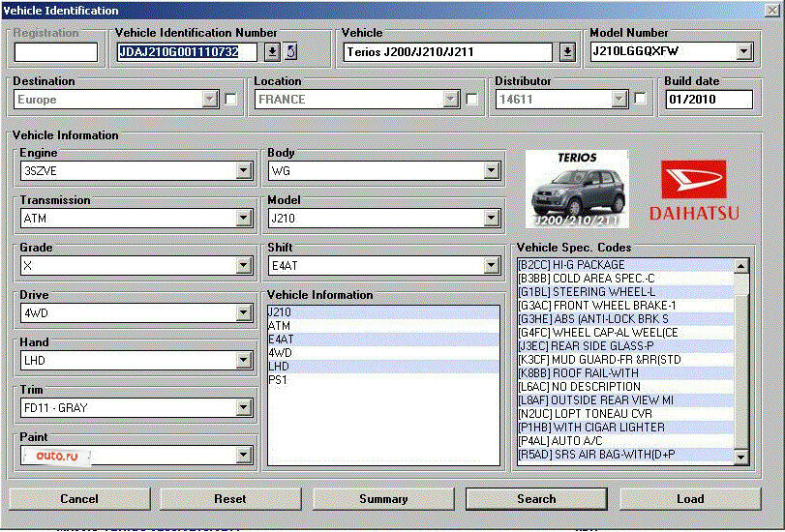Image resolution: width=785 pixels, height=532 pixels.
Task: Click the Build date field
Action: tap(709, 99)
